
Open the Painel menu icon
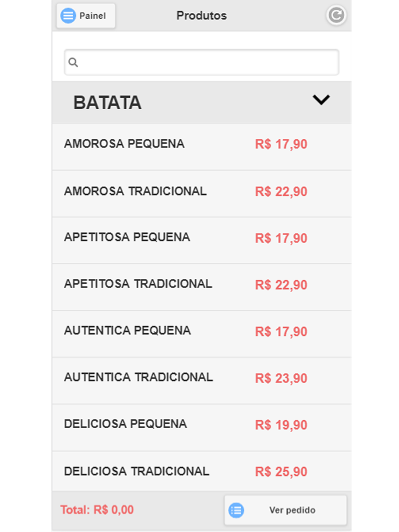68,16
